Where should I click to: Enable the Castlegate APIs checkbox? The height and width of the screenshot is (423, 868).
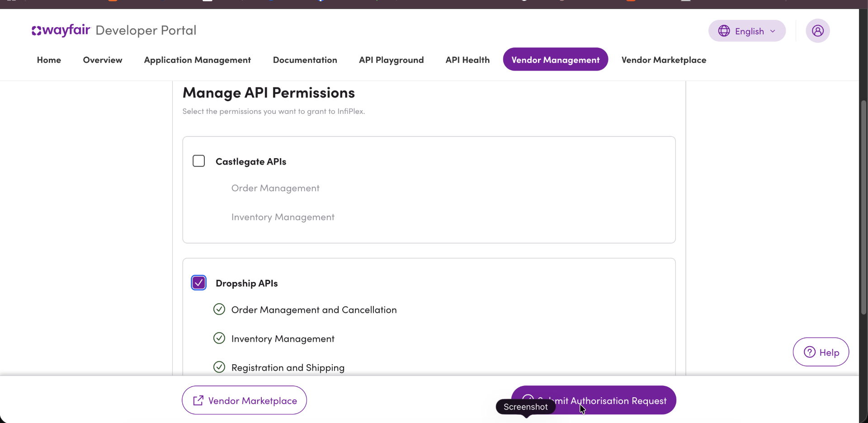point(199,161)
